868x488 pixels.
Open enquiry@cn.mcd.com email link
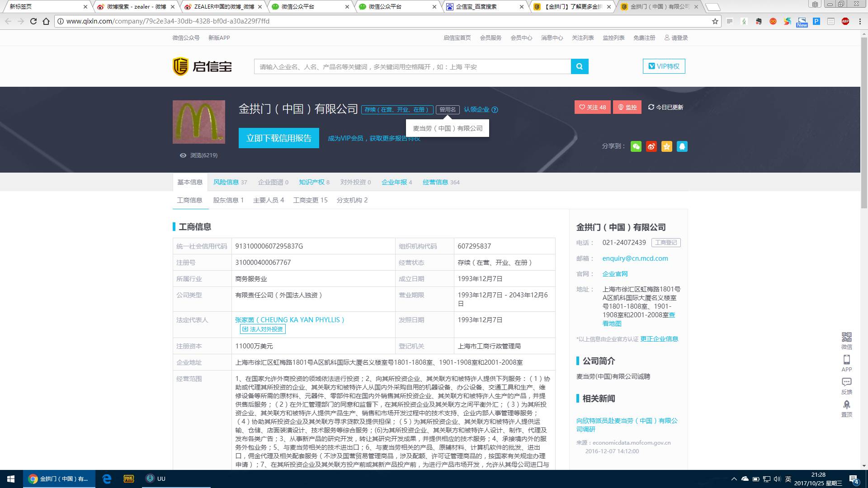(x=635, y=258)
